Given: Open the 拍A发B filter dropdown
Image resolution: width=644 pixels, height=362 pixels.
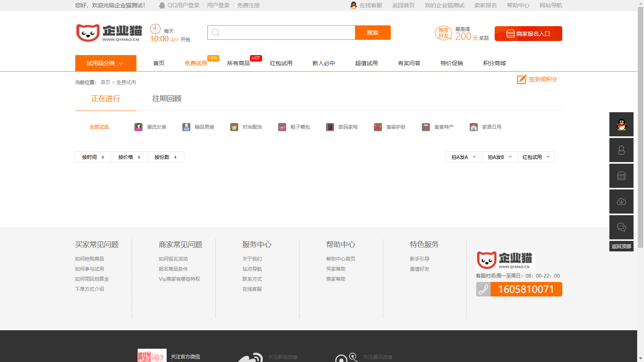Looking at the screenshot, I should 500,157.
